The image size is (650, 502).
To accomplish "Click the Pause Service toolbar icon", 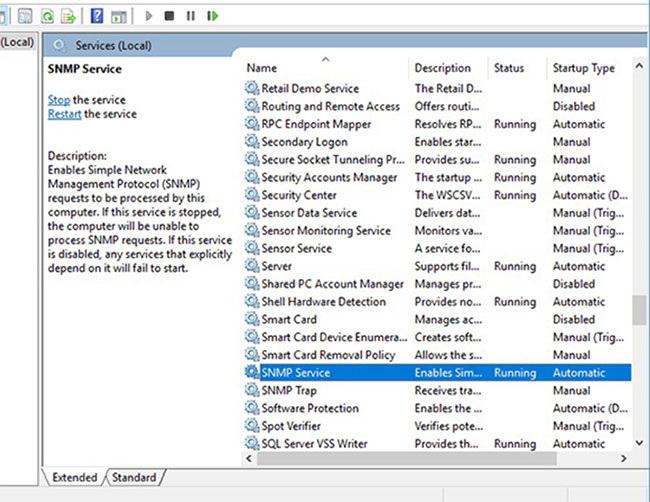I will pos(191,16).
